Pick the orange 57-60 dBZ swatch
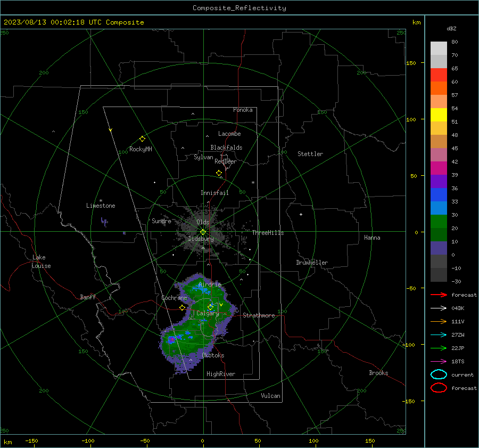The width and height of the screenshot is (479, 448). pyautogui.click(x=439, y=88)
